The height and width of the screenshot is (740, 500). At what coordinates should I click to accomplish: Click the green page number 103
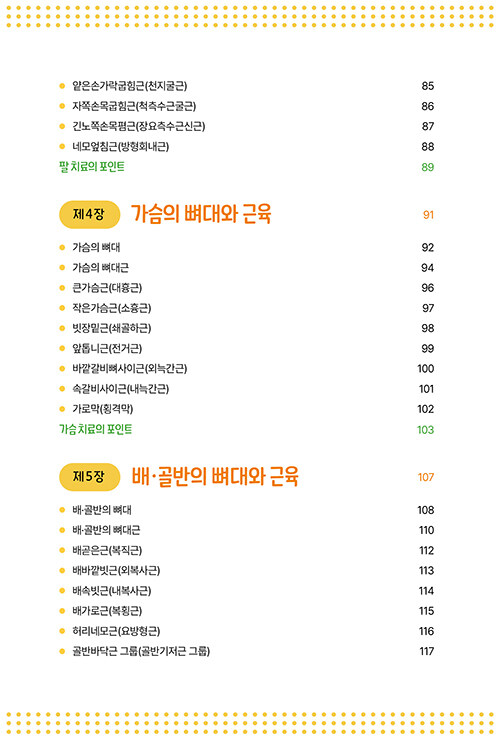[x=425, y=429]
